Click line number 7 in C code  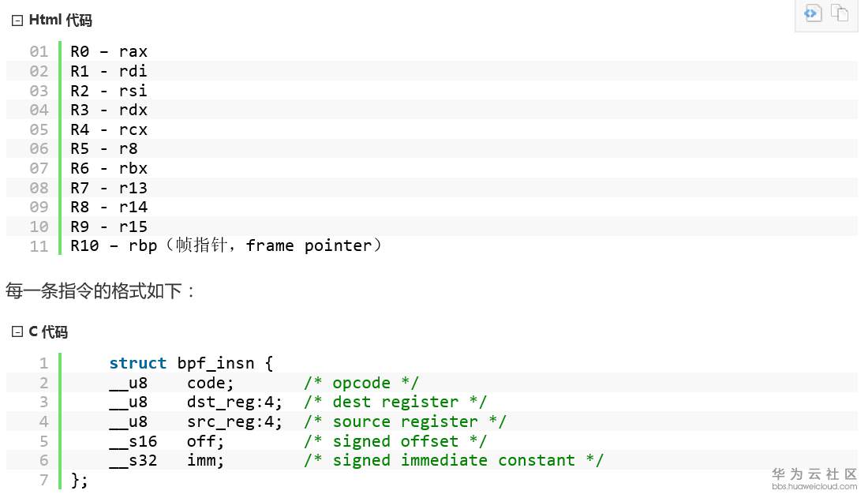43,479
